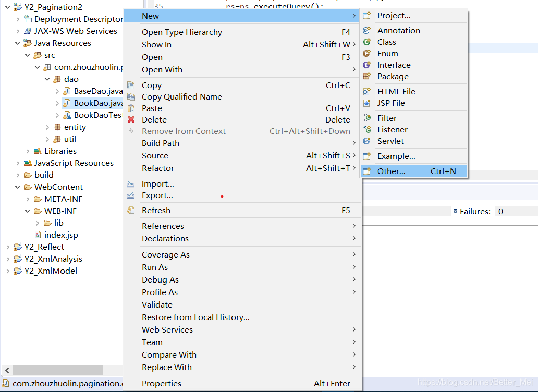Click the index.jsp file icon
Image resolution: width=538 pixels, height=392 pixels.
click(38, 235)
